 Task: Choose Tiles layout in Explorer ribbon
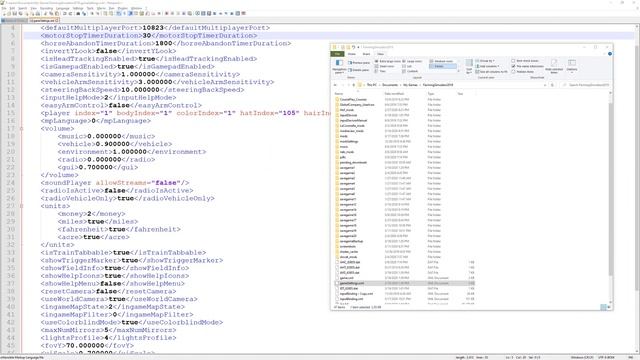coord(381,71)
